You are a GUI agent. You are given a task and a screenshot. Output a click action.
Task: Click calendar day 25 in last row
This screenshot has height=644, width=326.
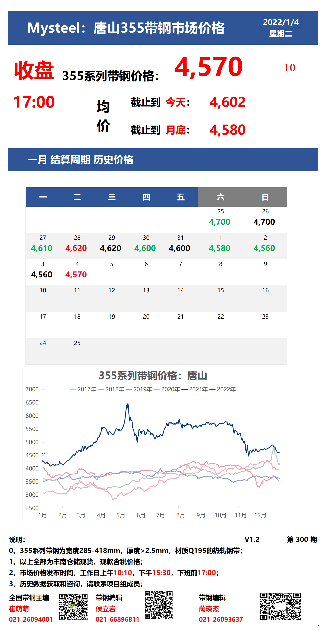pos(77,343)
